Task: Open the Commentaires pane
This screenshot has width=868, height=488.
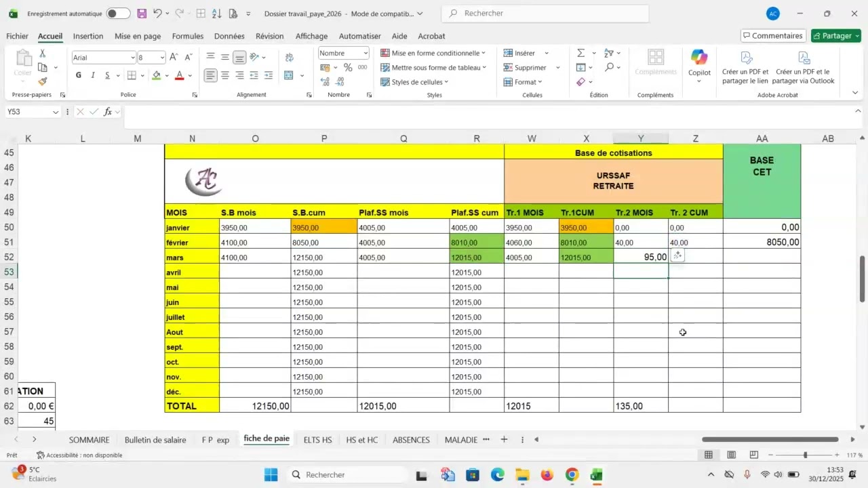Action: 772,36
